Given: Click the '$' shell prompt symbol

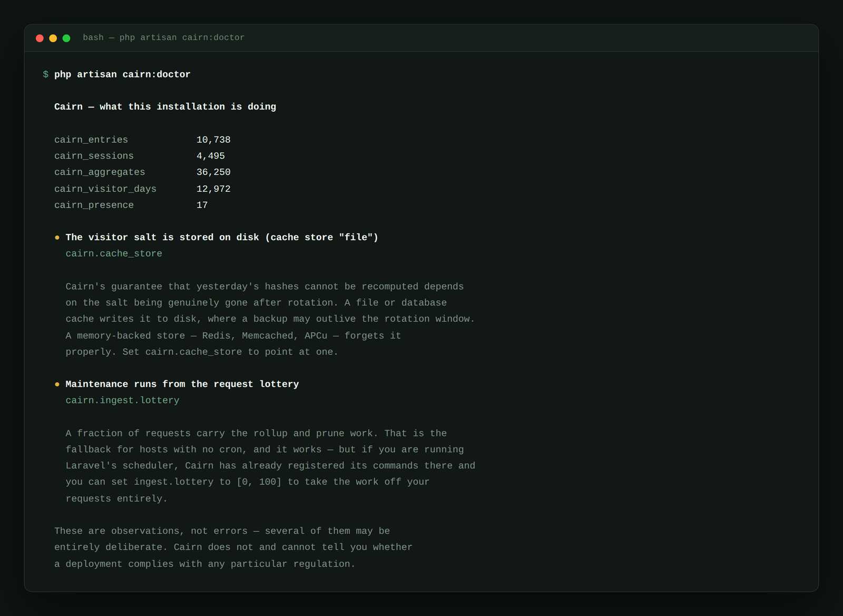Looking at the screenshot, I should [x=46, y=74].
